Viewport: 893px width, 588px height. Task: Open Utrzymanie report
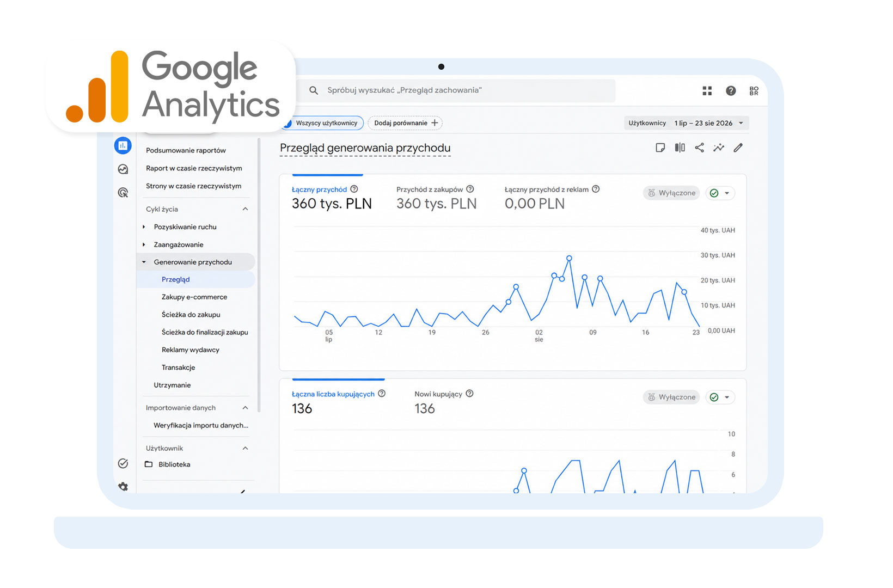(172, 385)
